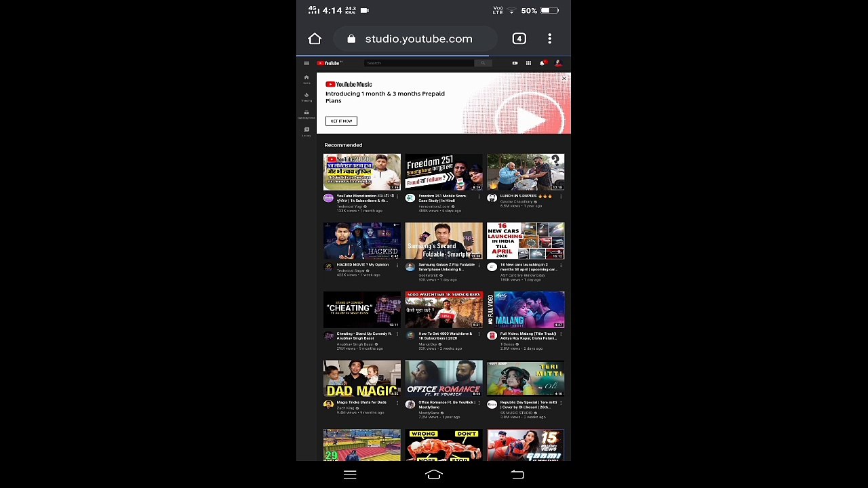
Task: Open the browser tab switcher showing 4
Action: [x=519, y=39]
